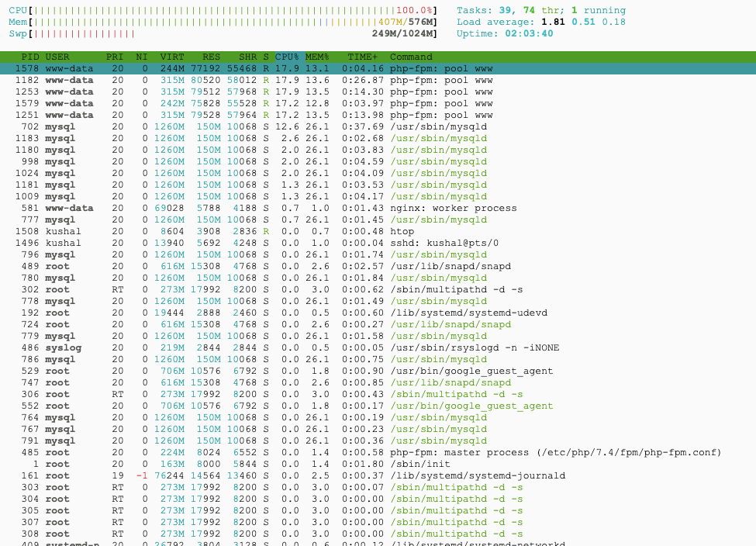Screen dimensions: 756x546
Task: Sort by the VIRT column header
Action: point(172,57)
